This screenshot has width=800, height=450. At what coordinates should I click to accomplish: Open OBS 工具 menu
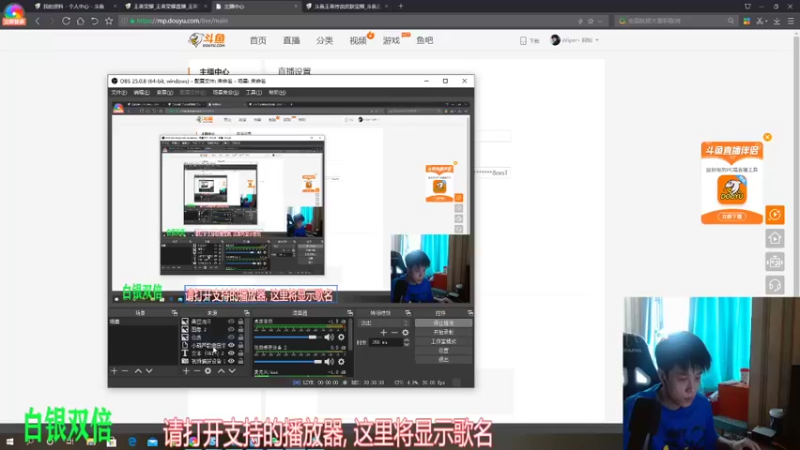point(254,93)
